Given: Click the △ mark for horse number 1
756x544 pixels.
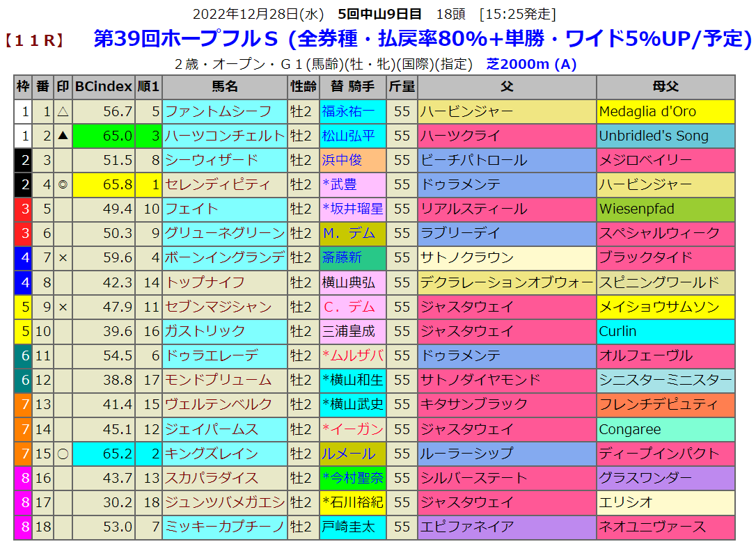Looking at the screenshot, I should (x=63, y=111).
